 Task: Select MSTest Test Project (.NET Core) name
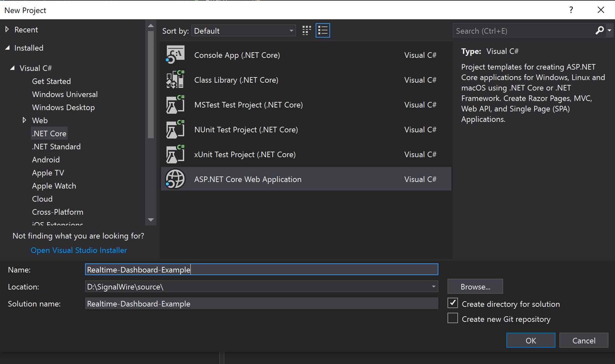click(x=248, y=105)
